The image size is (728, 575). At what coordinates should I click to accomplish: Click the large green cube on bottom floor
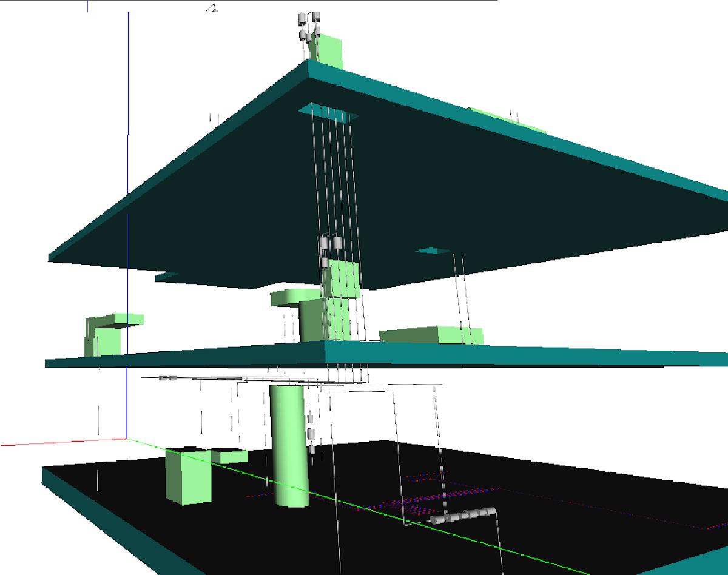tap(188, 477)
